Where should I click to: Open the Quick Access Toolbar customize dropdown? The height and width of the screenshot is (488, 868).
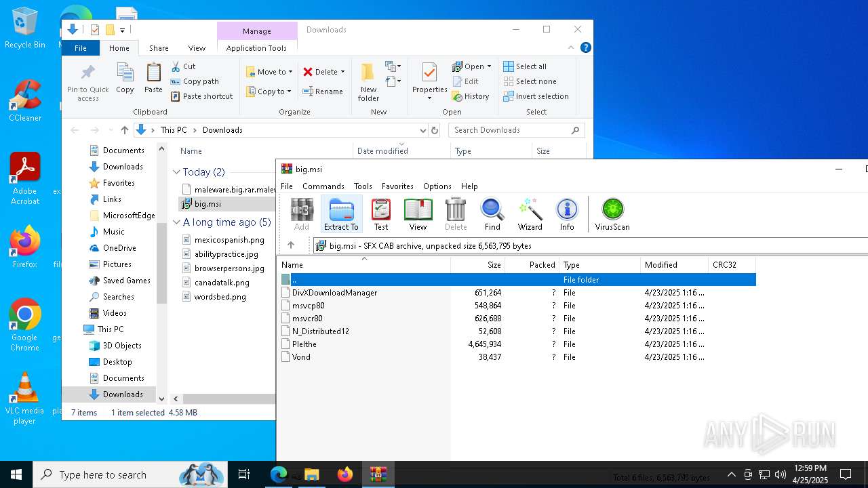pos(122,30)
